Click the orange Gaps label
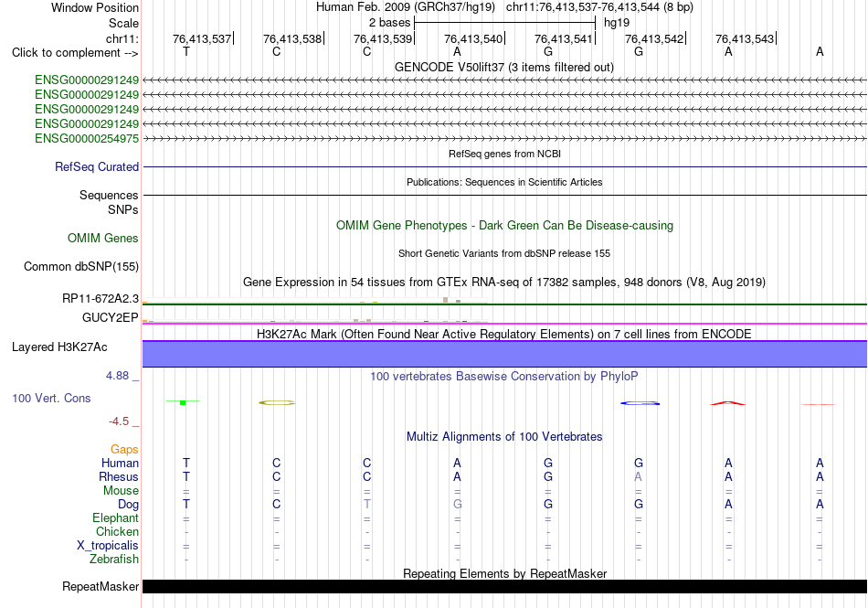Image resolution: width=868 pixels, height=608 pixels. coord(124,449)
